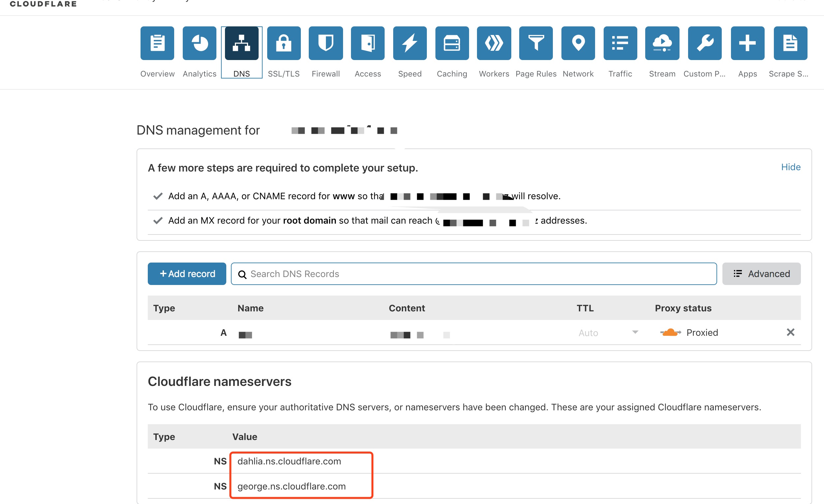The width and height of the screenshot is (824, 504).
Task: Click the Add record button
Action: (x=187, y=273)
